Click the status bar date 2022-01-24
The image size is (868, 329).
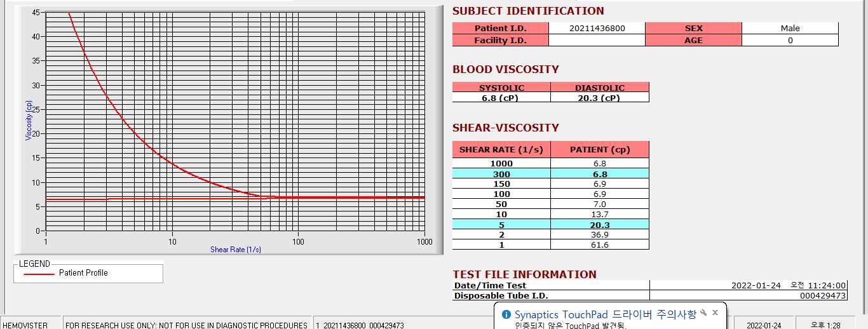pos(764,323)
